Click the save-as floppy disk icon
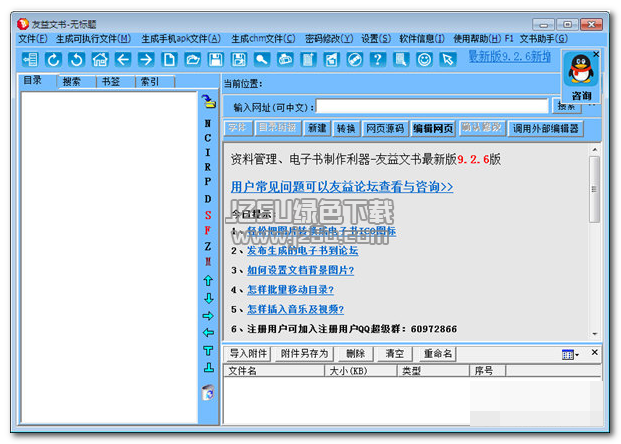 tap(239, 60)
